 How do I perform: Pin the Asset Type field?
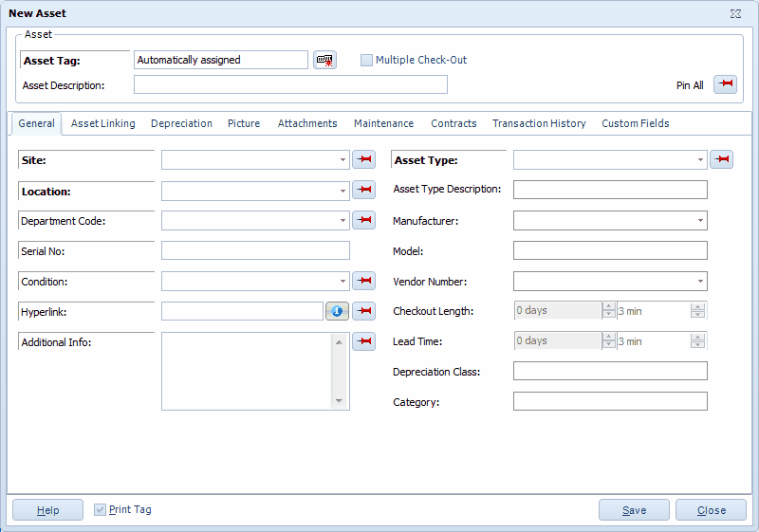point(722,159)
